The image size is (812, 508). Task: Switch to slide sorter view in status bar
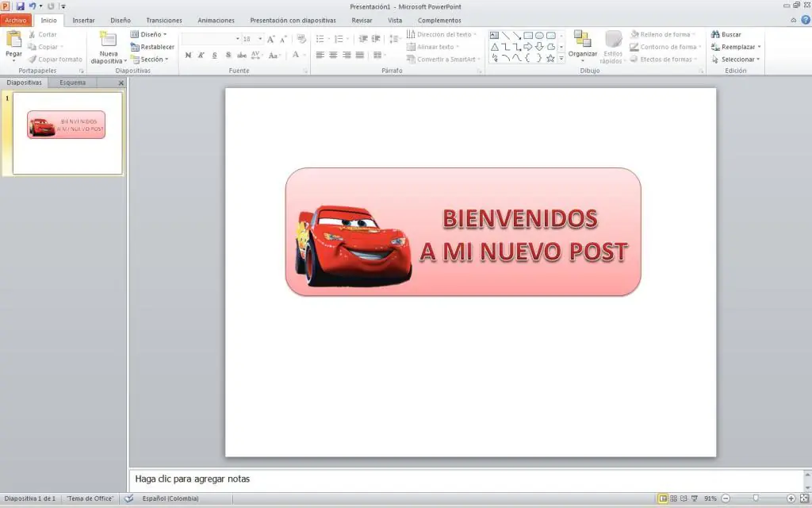click(x=673, y=498)
